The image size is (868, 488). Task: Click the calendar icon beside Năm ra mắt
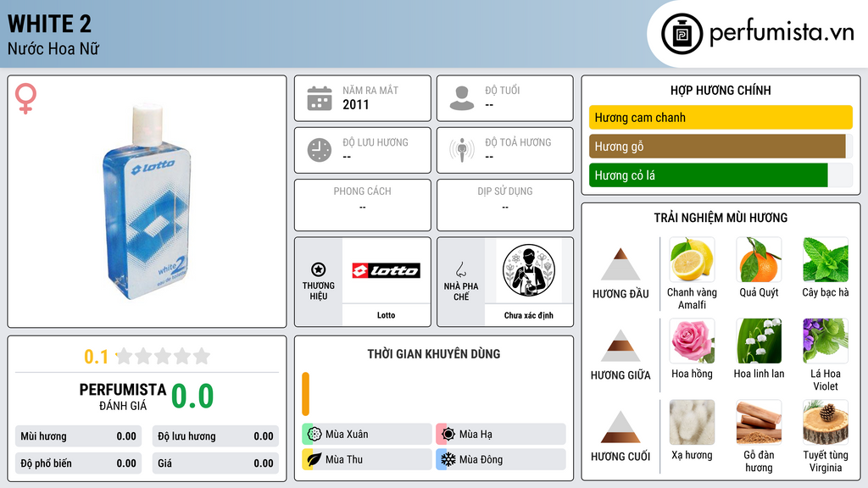[320, 98]
